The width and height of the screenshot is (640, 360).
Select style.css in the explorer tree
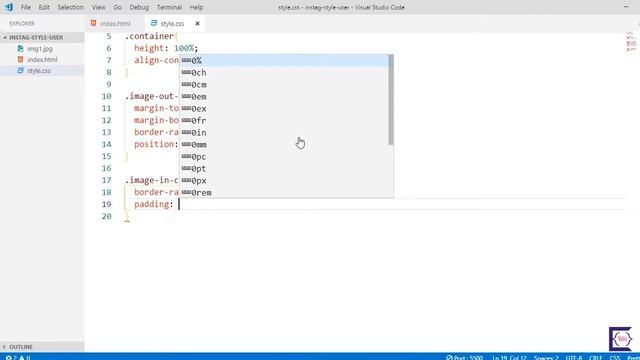[x=39, y=71]
